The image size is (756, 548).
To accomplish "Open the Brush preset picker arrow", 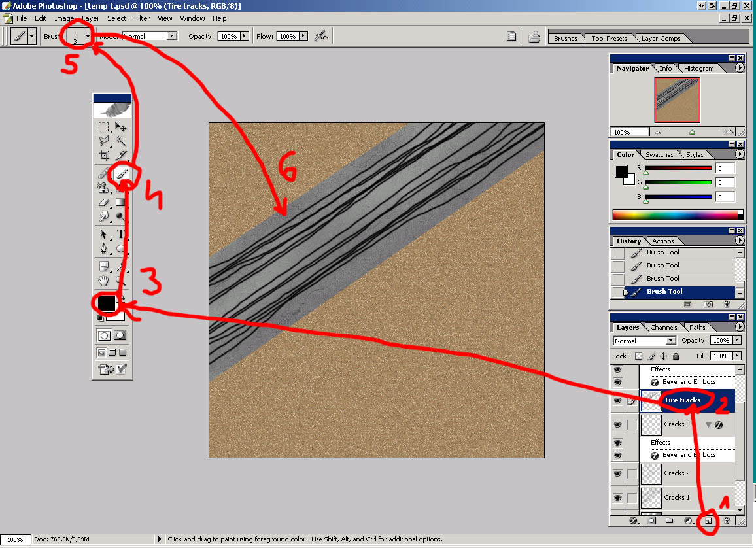I will [x=88, y=37].
